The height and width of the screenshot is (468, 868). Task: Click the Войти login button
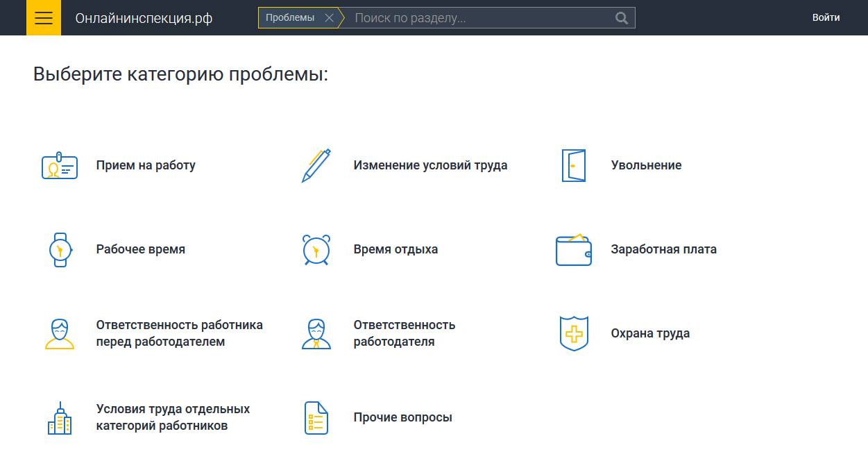tap(826, 18)
